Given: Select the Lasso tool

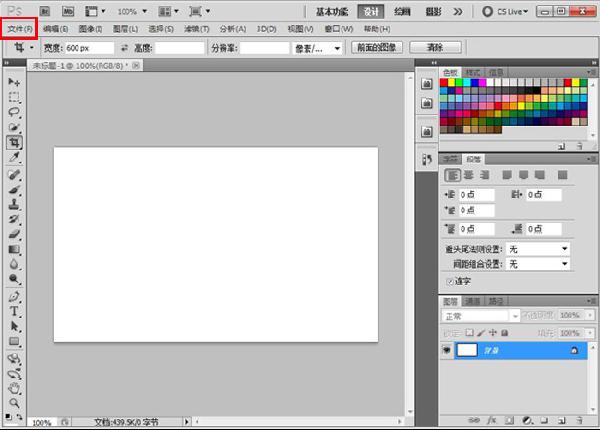Looking at the screenshot, I should coord(14,112).
